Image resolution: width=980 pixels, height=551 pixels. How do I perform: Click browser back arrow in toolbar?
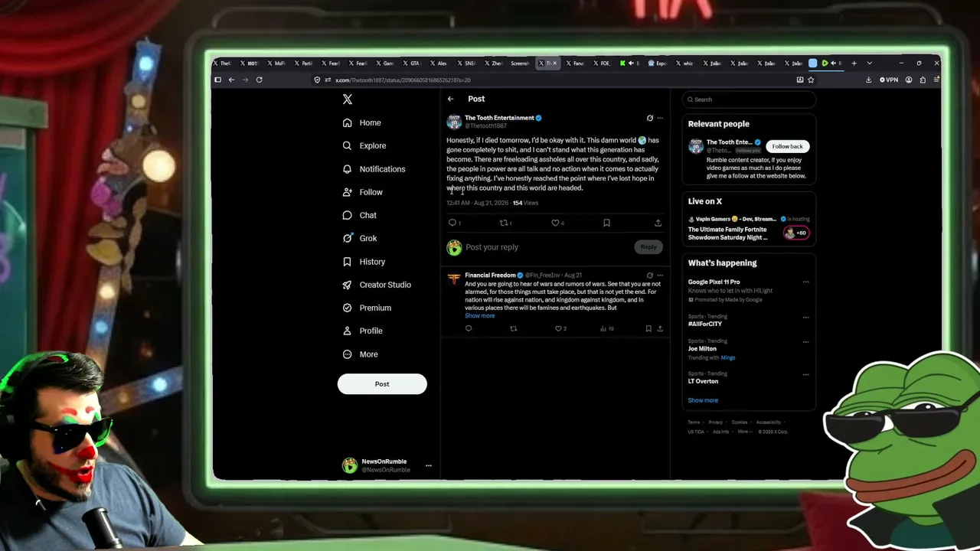231,80
